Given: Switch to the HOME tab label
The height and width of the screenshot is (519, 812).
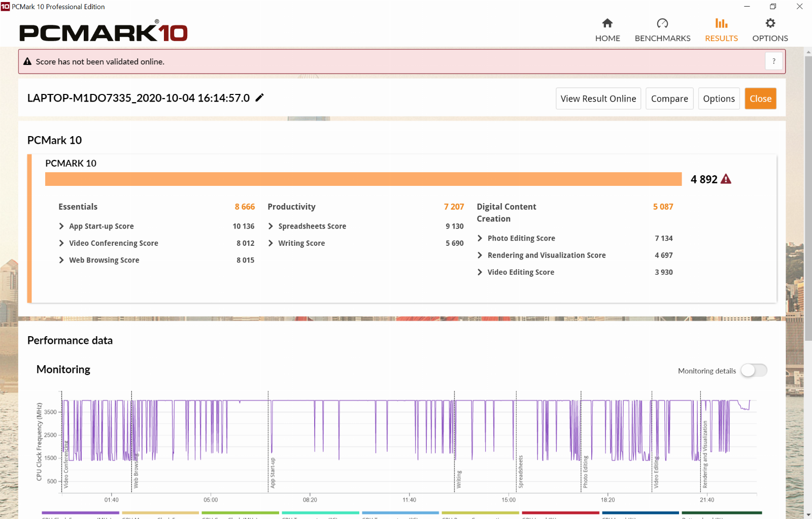Looking at the screenshot, I should [x=607, y=38].
